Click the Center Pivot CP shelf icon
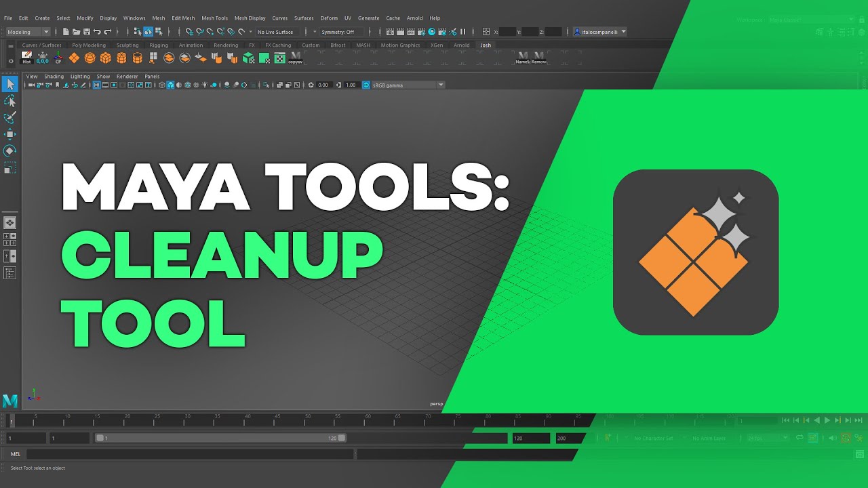Screen dimensions: 868x488 point(58,58)
